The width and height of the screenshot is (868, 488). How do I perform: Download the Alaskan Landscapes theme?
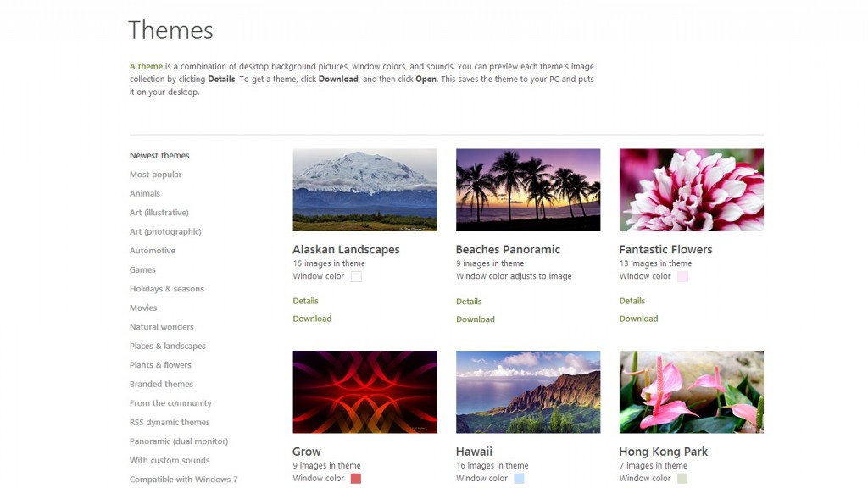point(312,319)
